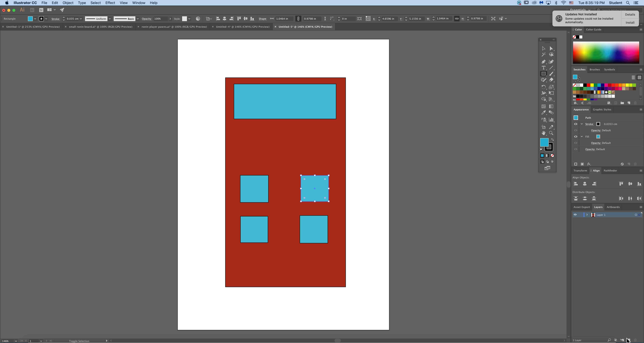Collapse the Stroke attribute chevron
This screenshot has height=343, width=644.
tap(582, 124)
